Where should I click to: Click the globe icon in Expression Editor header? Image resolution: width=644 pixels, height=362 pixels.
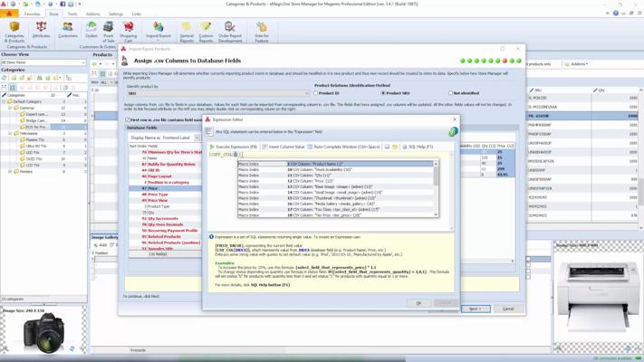point(453,132)
